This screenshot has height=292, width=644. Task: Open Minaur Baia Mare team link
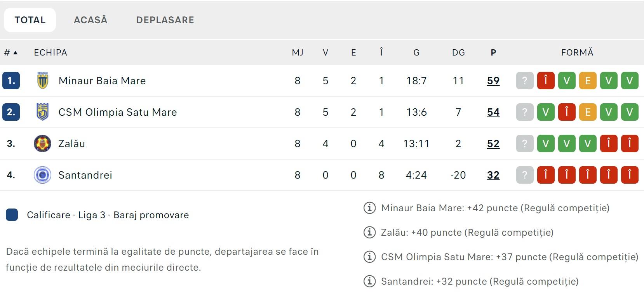pos(102,81)
